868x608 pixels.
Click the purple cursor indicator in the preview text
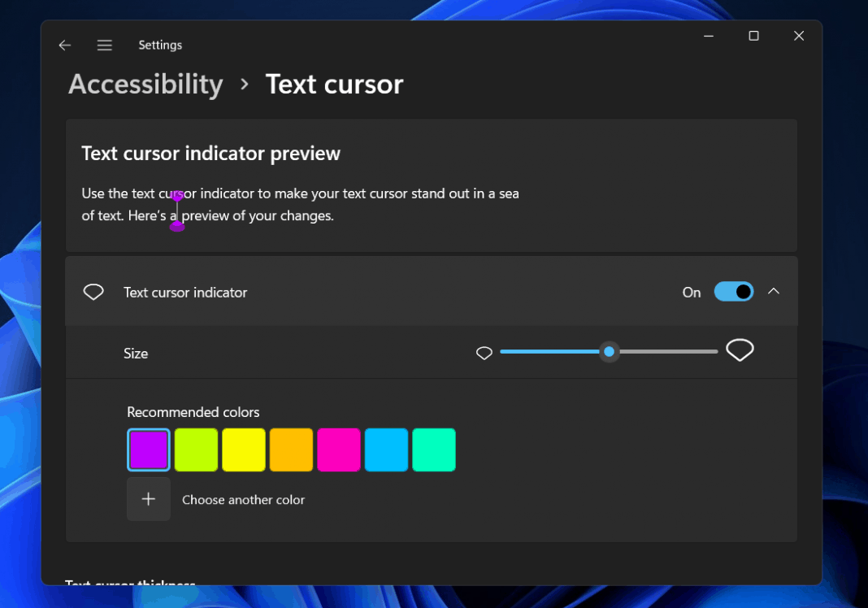177,213
